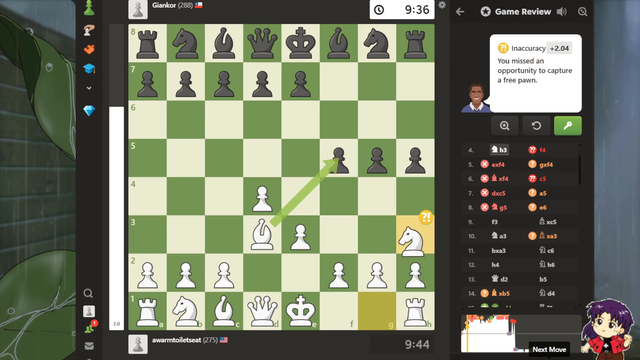The width and height of the screenshot is (640, 360).
Task: Select black's move Nh6
Action: [547, 264]
